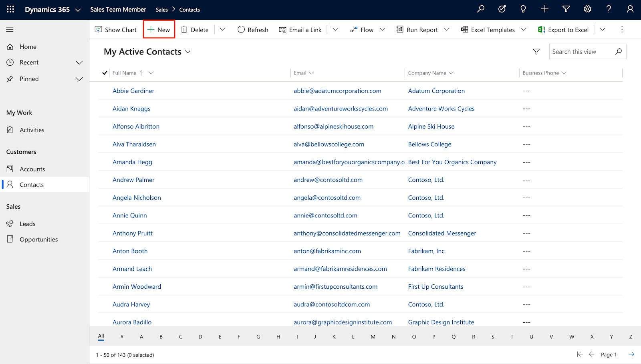Open the Graphic Design Institute company link

[441, 322]
